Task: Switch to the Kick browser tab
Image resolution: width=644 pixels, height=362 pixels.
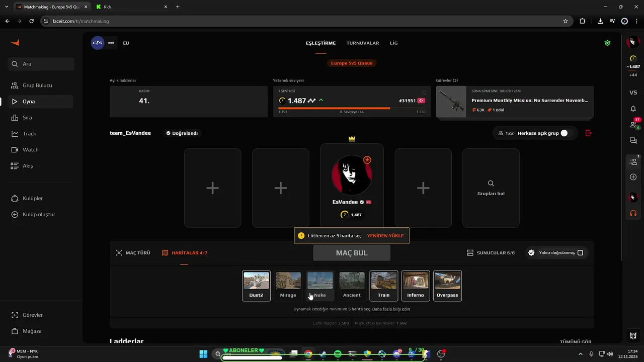Action: (x=132, y=7)
